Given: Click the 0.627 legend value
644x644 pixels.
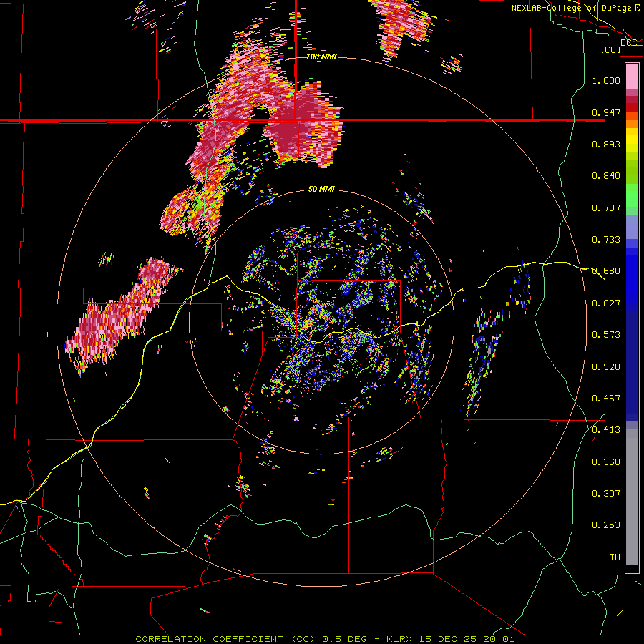Looking at the screenshot, I should coord(606,303).
